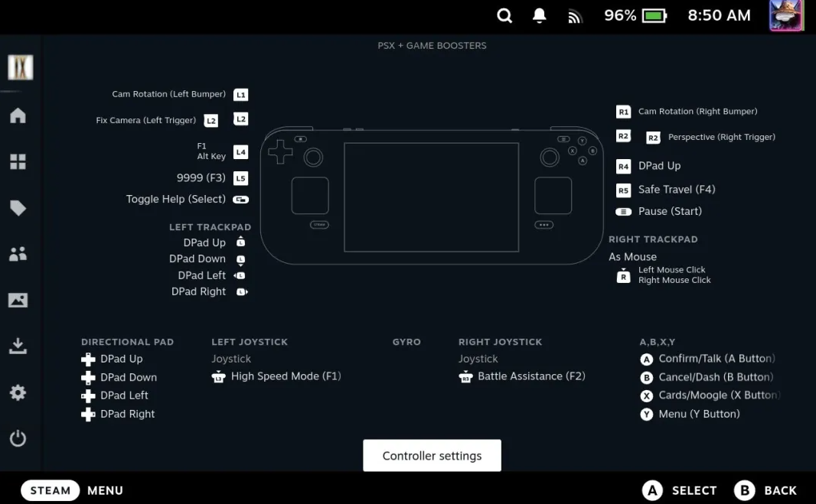Viewport: 816px width, 504px height.
Task: Click the 8:50 AM clock
Action: pos(720,15)
